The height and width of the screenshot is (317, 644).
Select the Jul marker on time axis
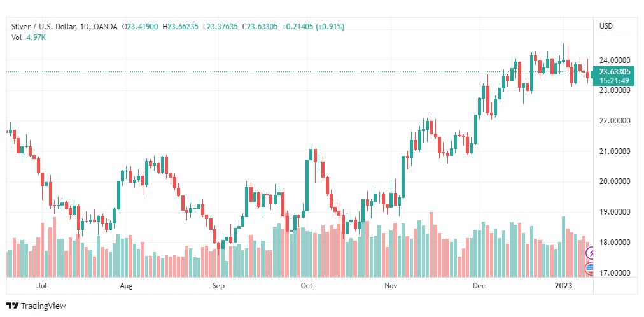tap(42, 286)
